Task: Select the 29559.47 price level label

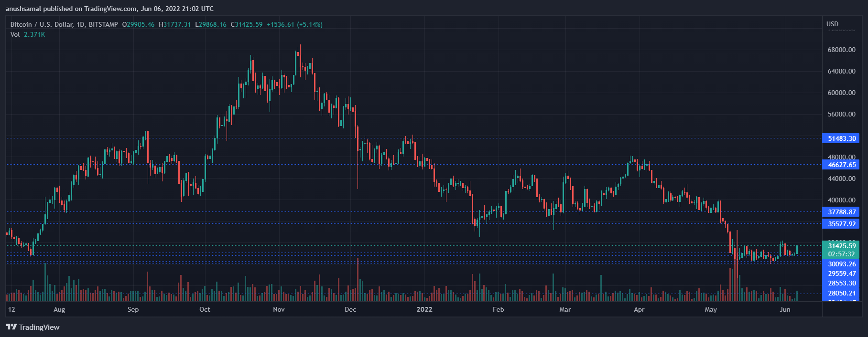Action: (841, 274)
